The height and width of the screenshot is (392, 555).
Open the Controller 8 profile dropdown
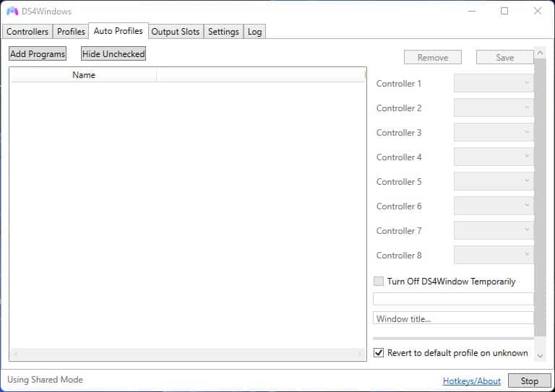point(494,255)
